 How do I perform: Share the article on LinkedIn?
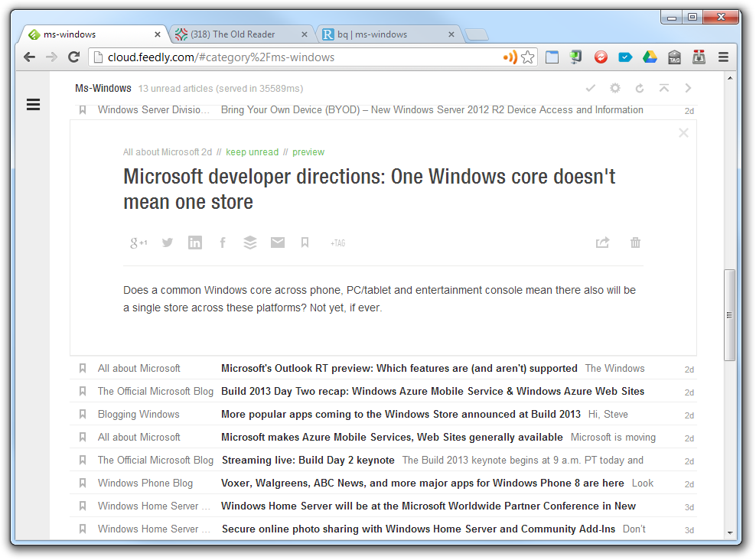[195, 243]
